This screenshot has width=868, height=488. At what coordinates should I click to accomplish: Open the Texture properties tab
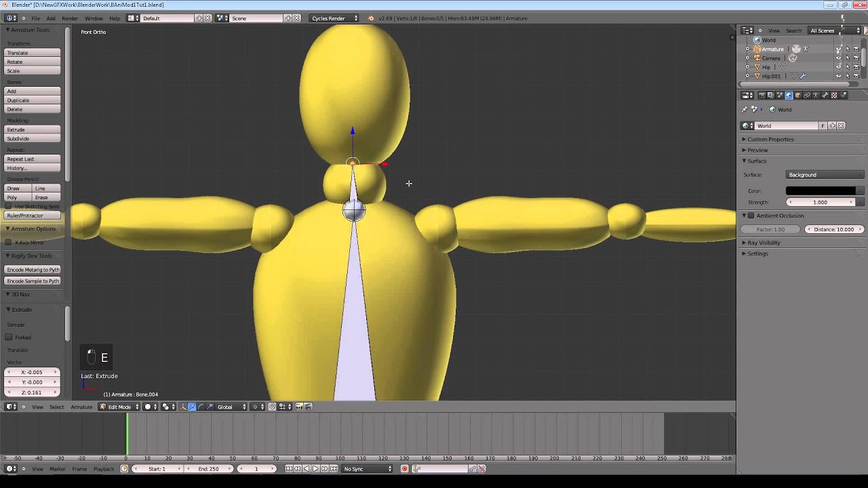tap(834, 96)
